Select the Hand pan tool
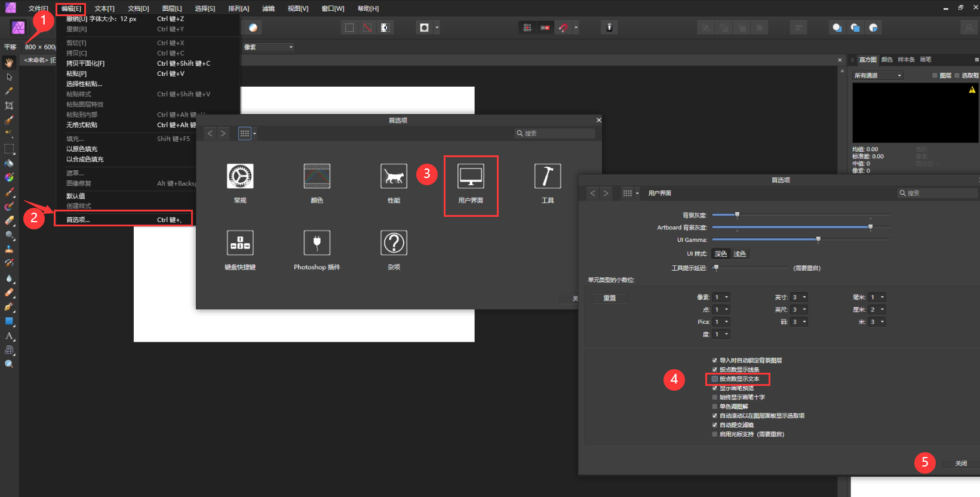Screen dimensions: 980x497 [x=9, y=63]
